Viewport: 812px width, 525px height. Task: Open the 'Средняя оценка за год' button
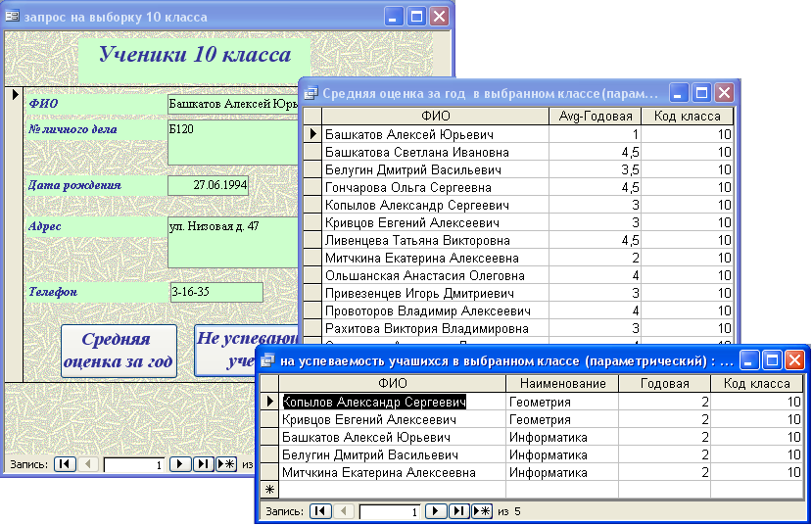[x=119, y=351]
